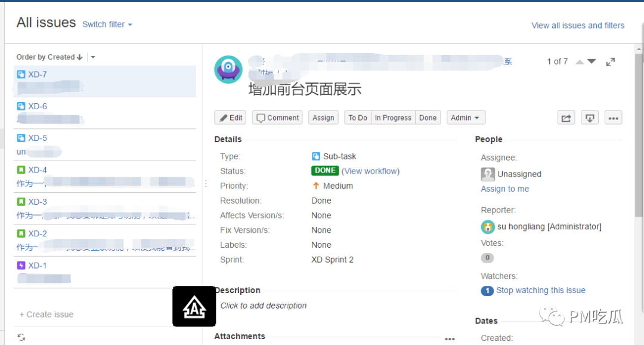Click the watchers count badge
This screenshot has width=644, height=345.
coord(487,291)
